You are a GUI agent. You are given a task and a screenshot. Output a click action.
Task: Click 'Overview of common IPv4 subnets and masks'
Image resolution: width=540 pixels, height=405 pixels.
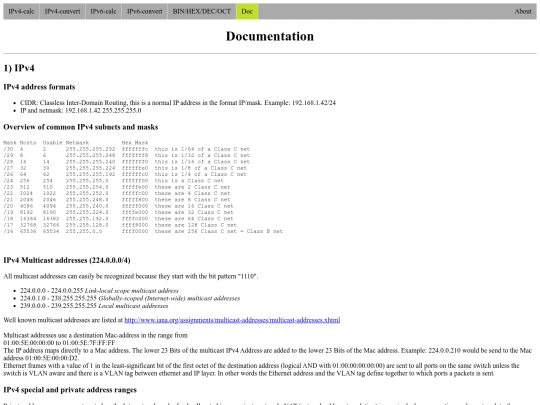pos(81,127)
